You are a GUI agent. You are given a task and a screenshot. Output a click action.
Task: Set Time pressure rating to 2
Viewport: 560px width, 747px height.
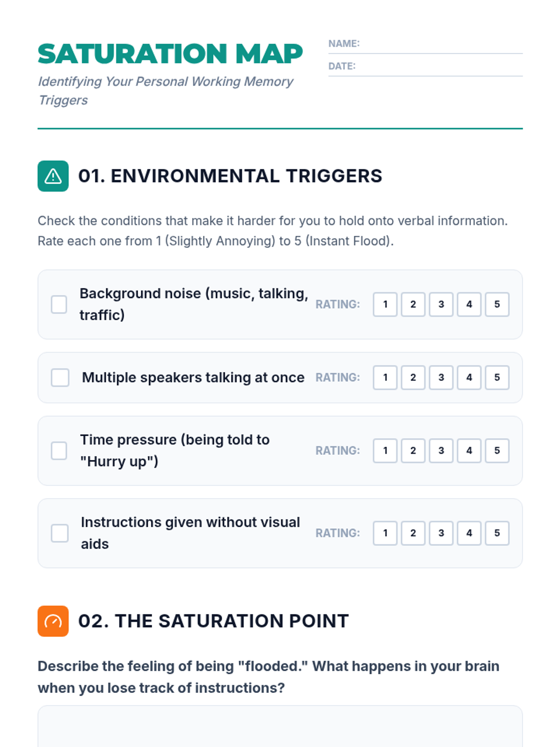[413, 451]
